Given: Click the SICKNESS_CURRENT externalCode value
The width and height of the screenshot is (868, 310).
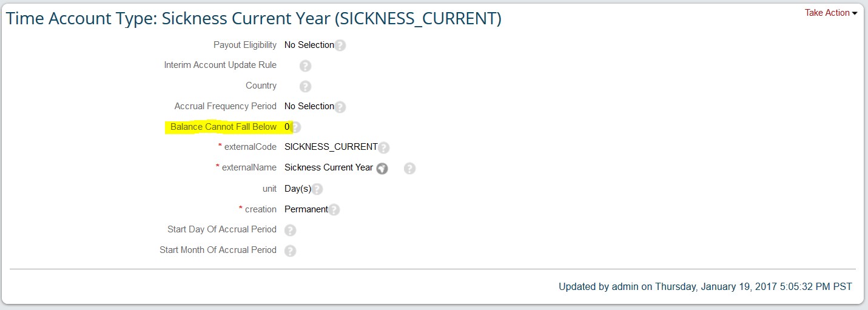Looking at the screenshot, I should click(x=331, y=147).
